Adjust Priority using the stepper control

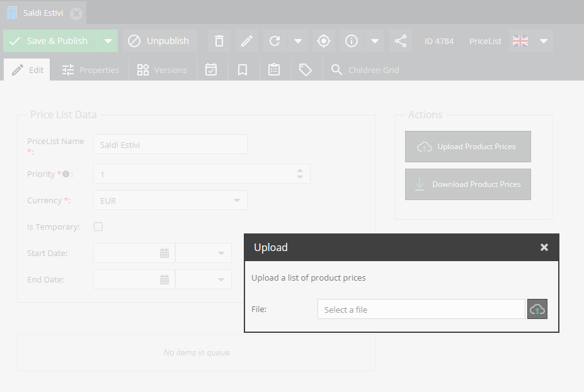(300, 174)
